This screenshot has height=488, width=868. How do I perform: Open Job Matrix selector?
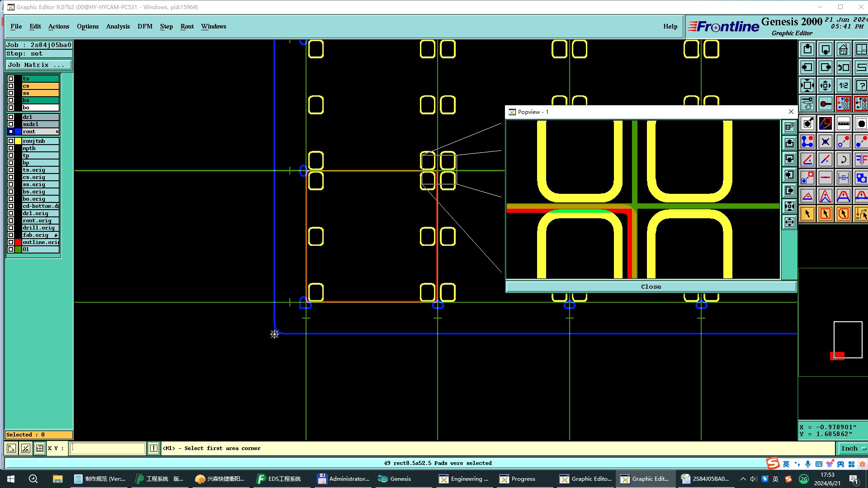pos(38,65)
